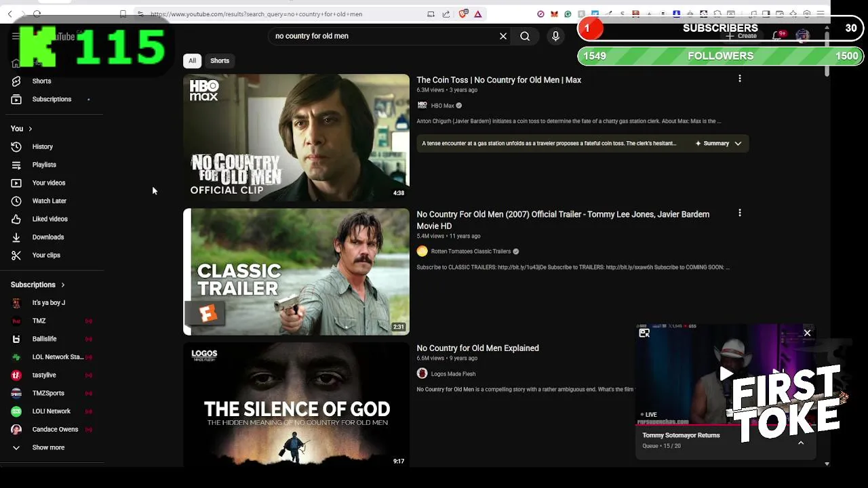Expand the You section chevron
Viewport: 868px width, 488px height.
pos(30,129)
